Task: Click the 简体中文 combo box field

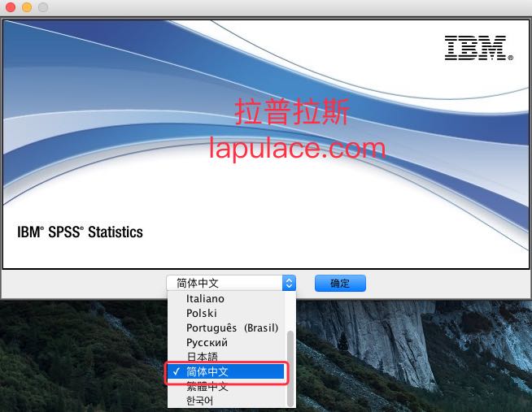Action: pos(231,283)
